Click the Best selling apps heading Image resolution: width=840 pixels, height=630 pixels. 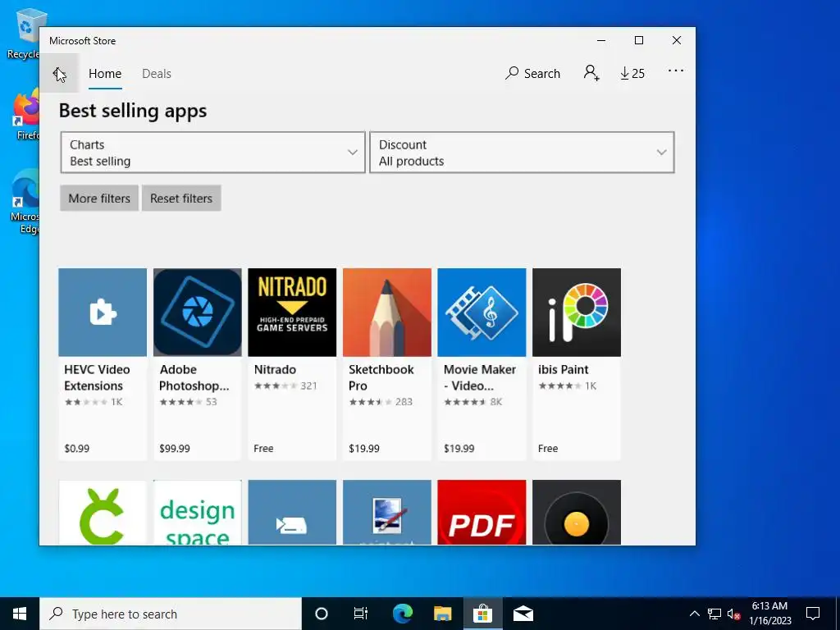point(133,111)
